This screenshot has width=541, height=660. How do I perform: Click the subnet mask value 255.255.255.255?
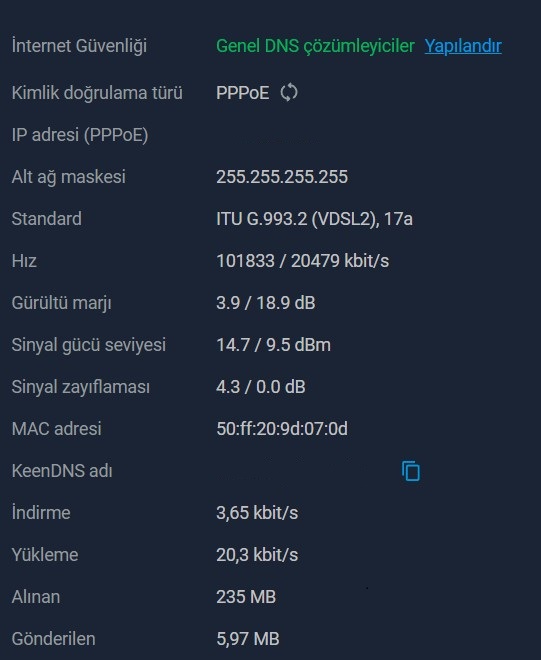[x=282, y=177]
